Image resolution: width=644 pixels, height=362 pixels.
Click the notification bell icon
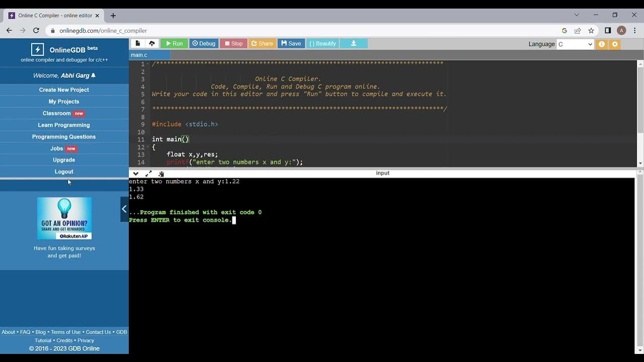tap(94, 75)
